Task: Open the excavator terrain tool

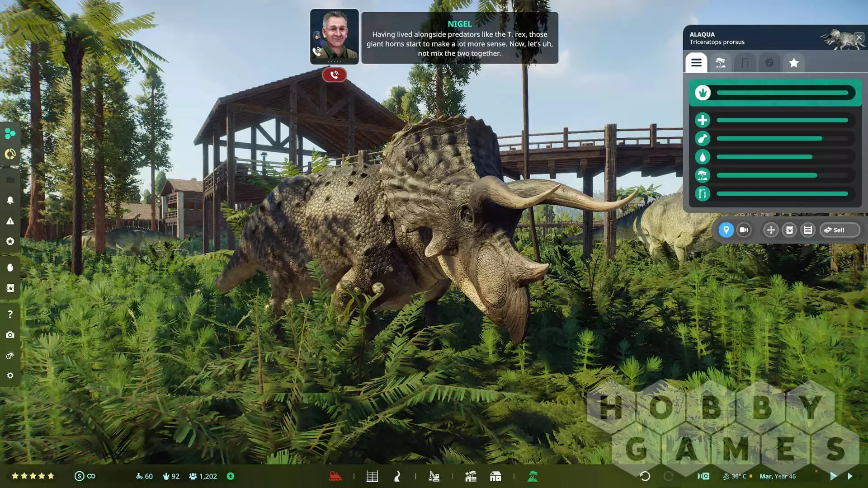Action: (x=434, y=476)
